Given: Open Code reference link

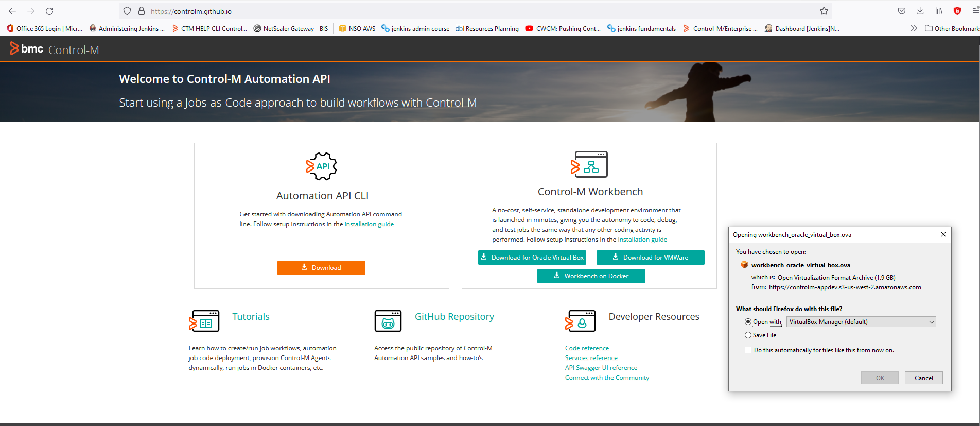Looking at the screenshot, I should pyautogui.click(x=587, y=348).
